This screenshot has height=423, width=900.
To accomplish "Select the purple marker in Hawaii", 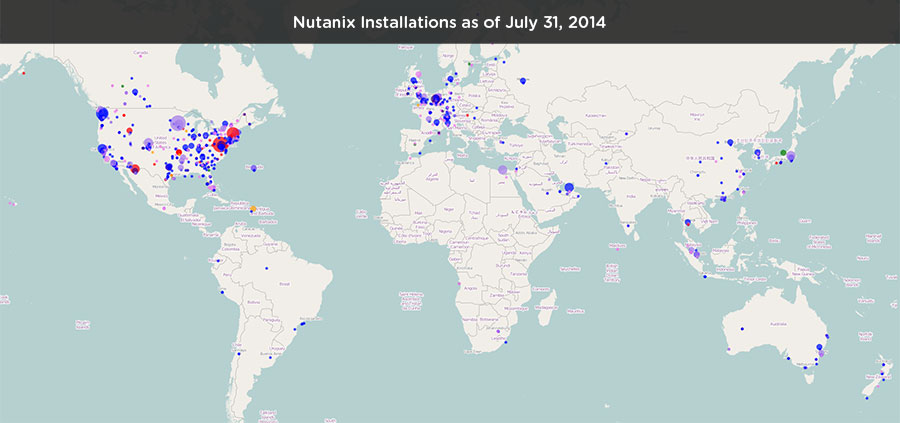I will [12, 203].
